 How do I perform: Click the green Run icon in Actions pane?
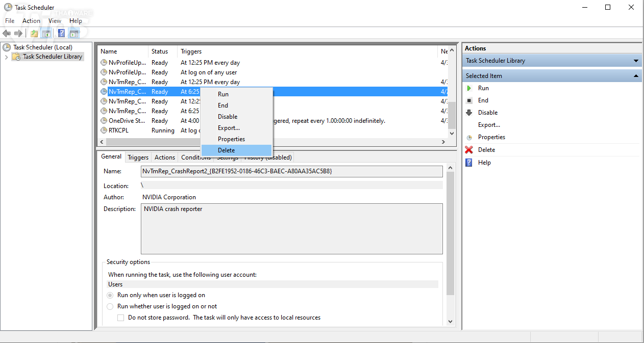point(469,88)
